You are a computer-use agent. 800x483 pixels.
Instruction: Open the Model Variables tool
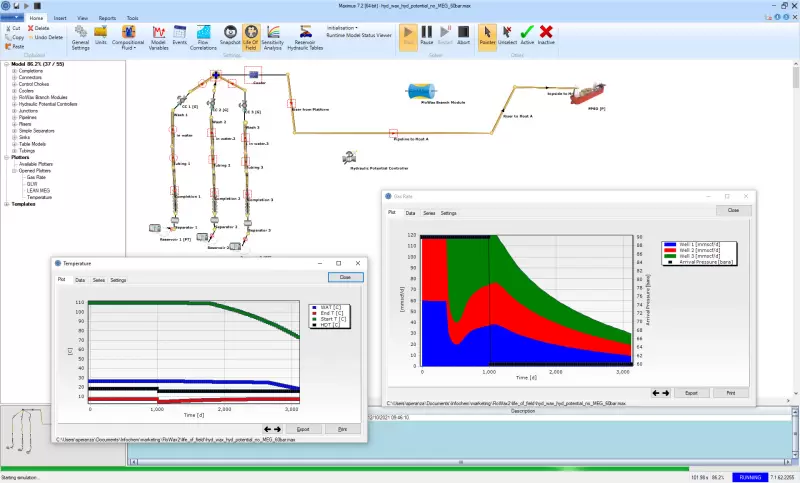pyautogui.click(x=158, y=37)
